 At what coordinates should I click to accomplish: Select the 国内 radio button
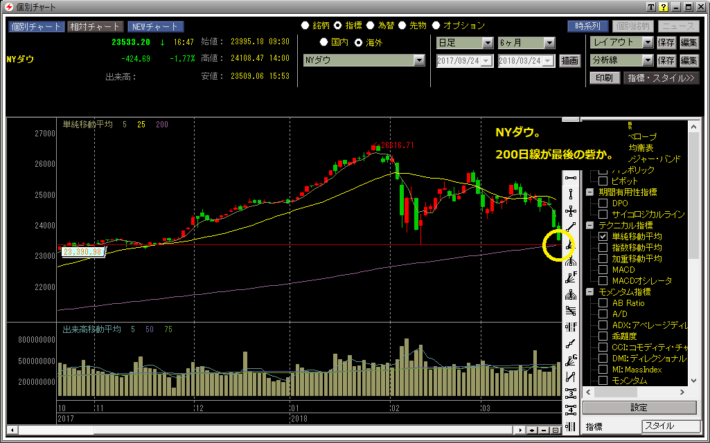coord(323,42)
